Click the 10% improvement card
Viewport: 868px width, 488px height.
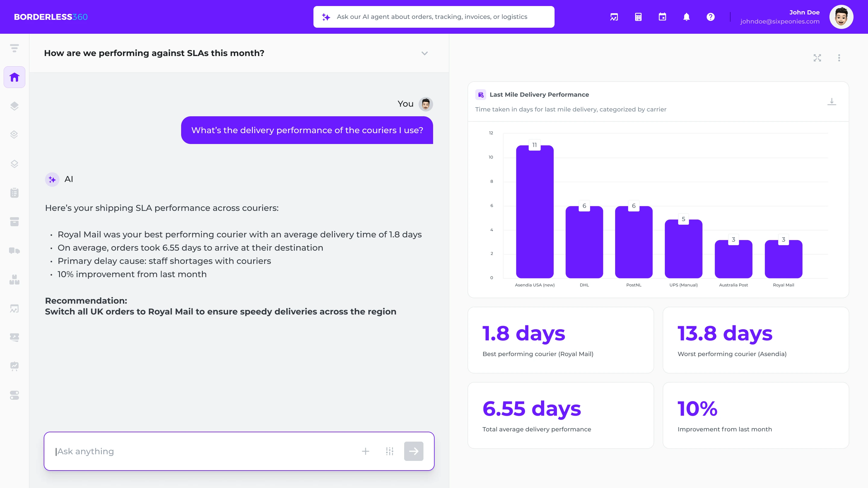click(x=756, y=415)
